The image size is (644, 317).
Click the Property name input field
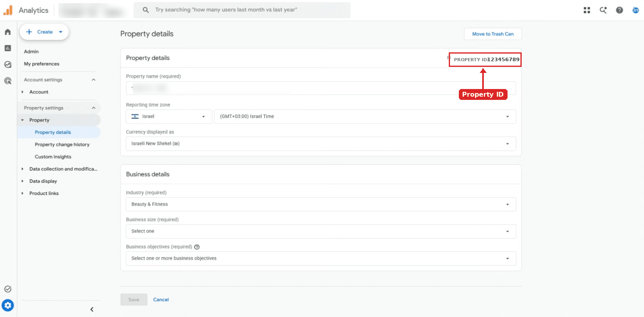tap(321, 88)
